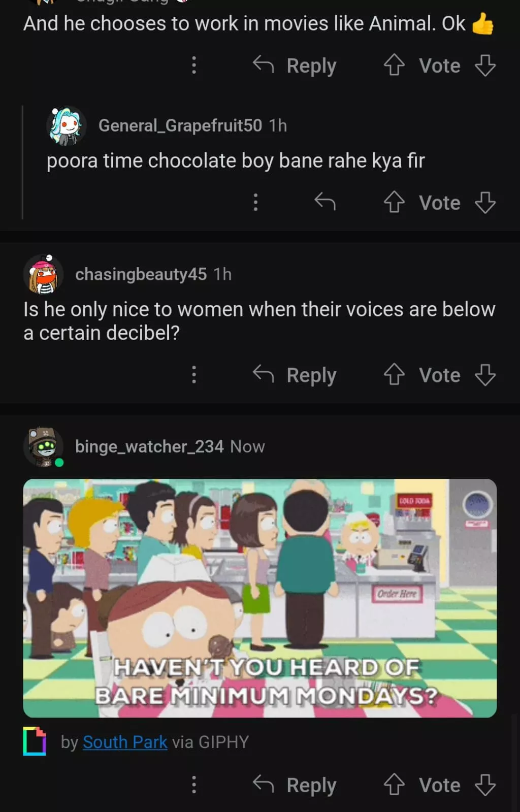View chasingbeauty45's username profile
The width and height of the screenshot is (520, 812).
pyautogui.click(x=141, y=274)
